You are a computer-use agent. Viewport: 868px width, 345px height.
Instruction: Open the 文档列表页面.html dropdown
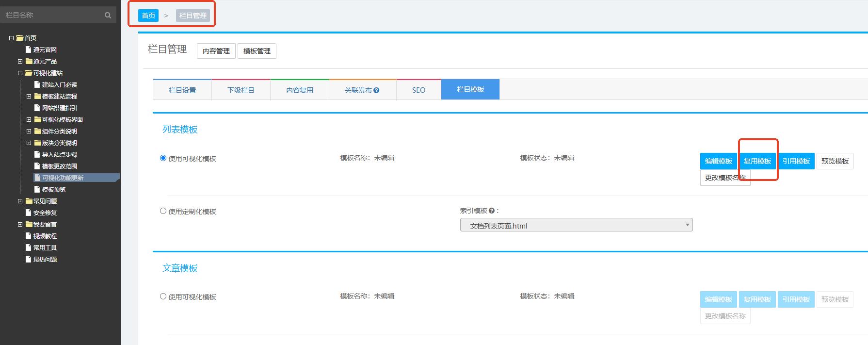click(576, 225)
